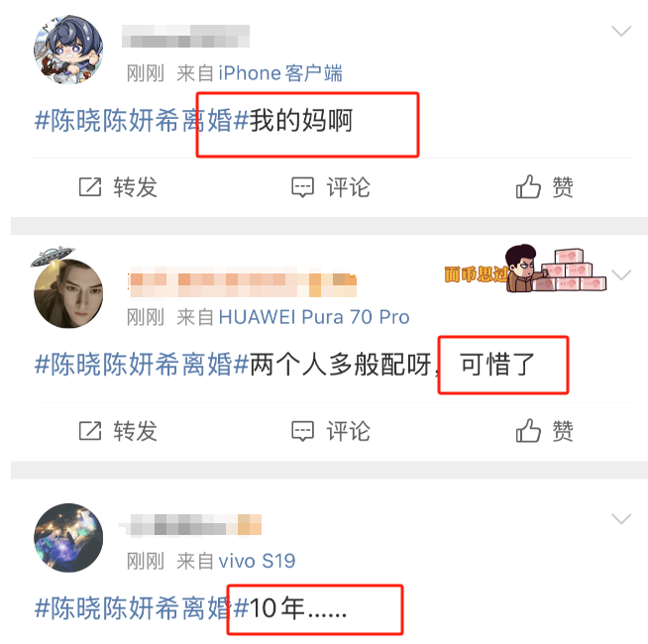The image size is (648, 644).
Task: Open the galaxy avatar of the third poster
Action: click(68, 538)
